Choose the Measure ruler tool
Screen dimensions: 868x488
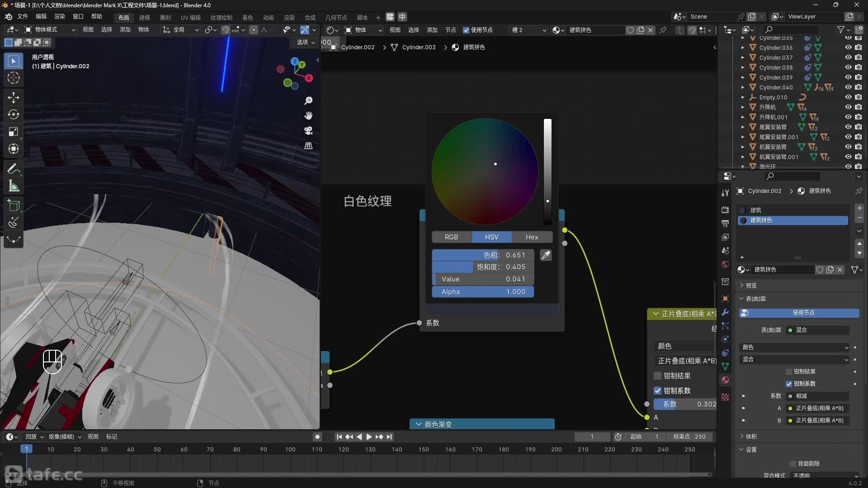click(14, 186)
